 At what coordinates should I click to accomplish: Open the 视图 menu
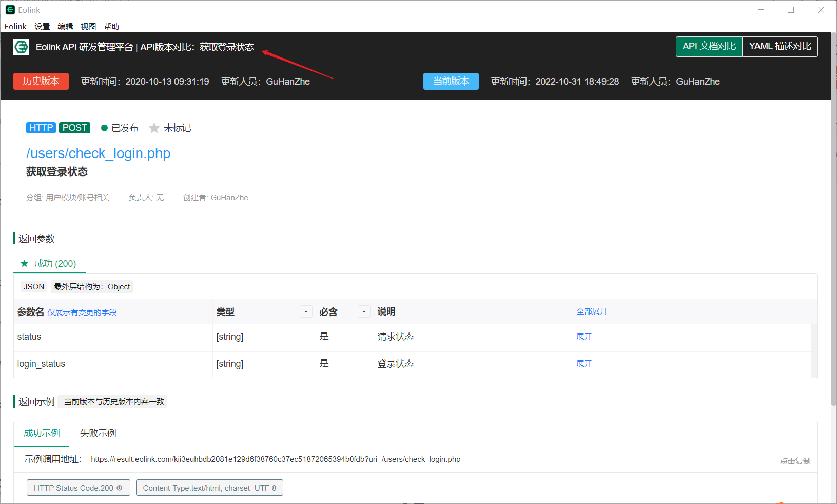click(x=88, y=26)
